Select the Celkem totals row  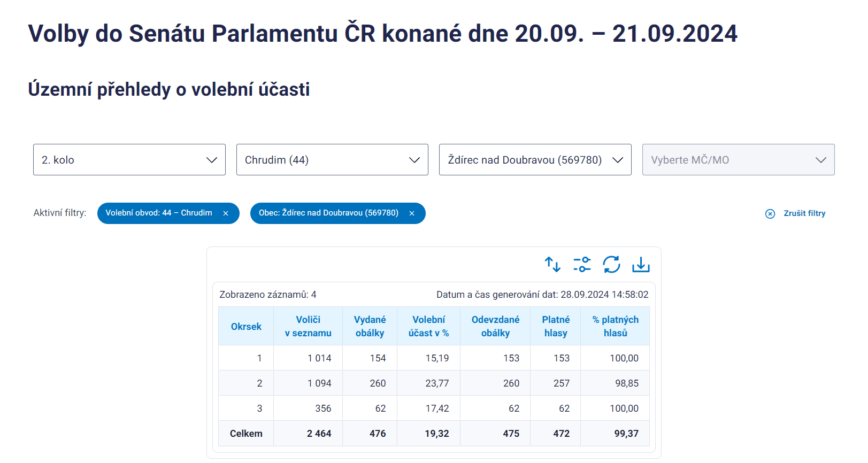pos(246,434)
